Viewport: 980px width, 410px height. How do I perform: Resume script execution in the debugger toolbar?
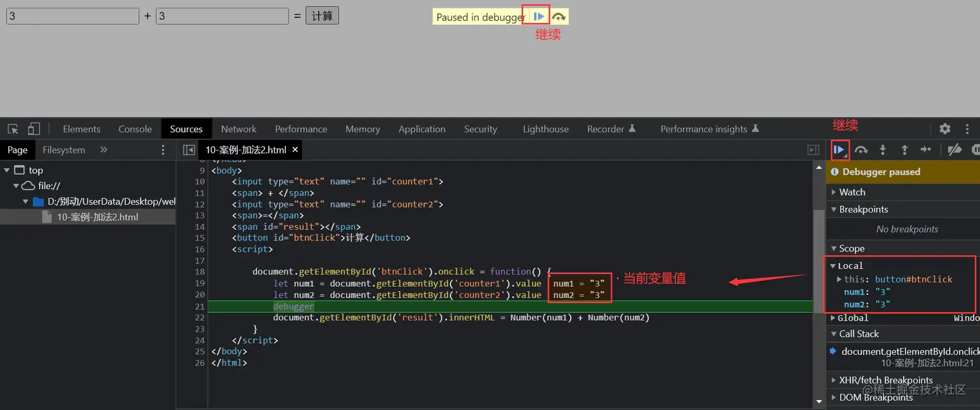point(839,150)
